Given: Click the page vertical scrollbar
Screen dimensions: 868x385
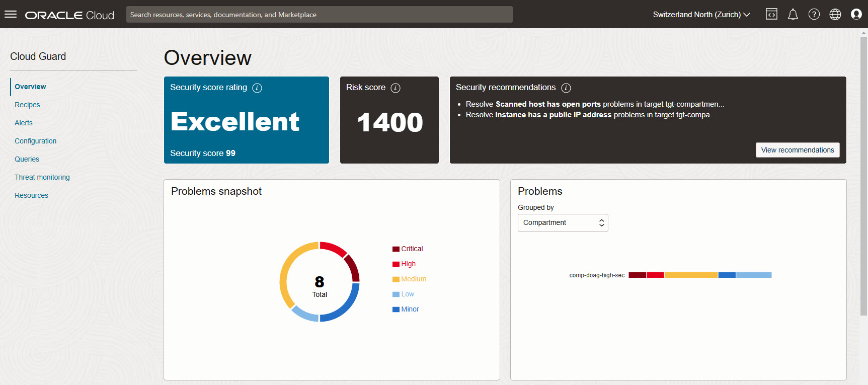Looking at the screenshot, I should point(863,176).
